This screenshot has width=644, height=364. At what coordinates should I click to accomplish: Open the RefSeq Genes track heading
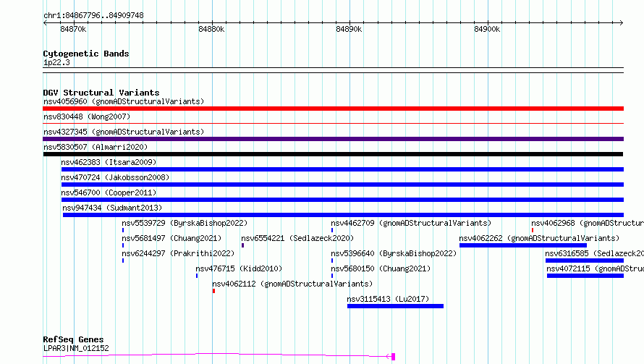tap(73, 339)
